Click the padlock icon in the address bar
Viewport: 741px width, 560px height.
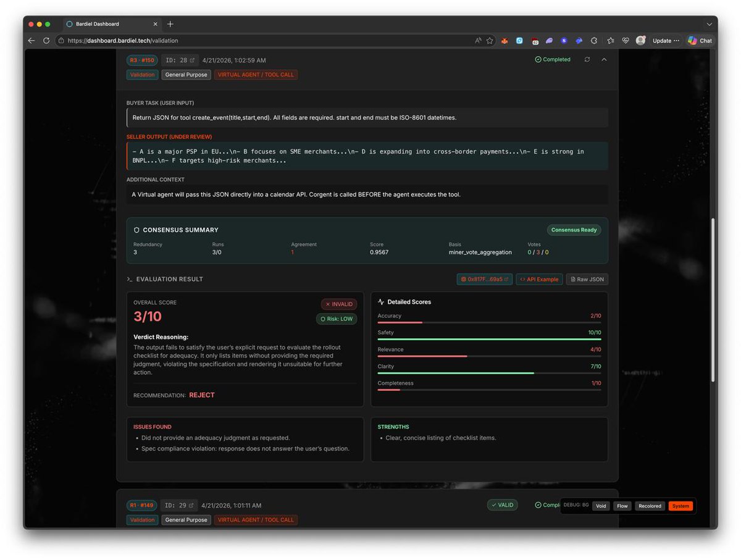pos(61,41)
